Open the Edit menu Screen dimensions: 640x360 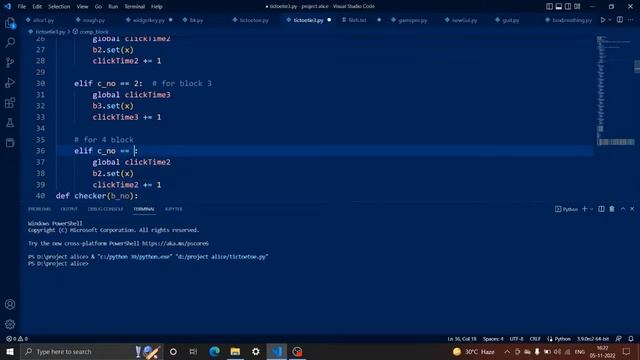(37, 7)
